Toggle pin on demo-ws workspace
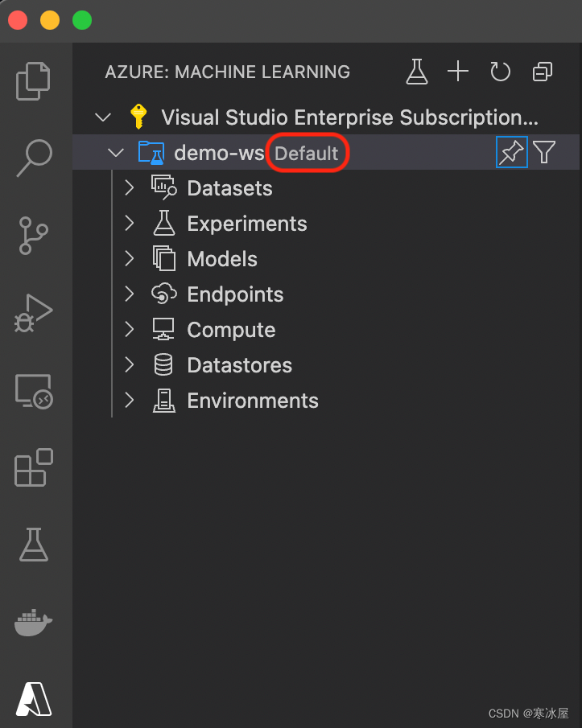Screen dimensions: 582x728 pos(511,152)
